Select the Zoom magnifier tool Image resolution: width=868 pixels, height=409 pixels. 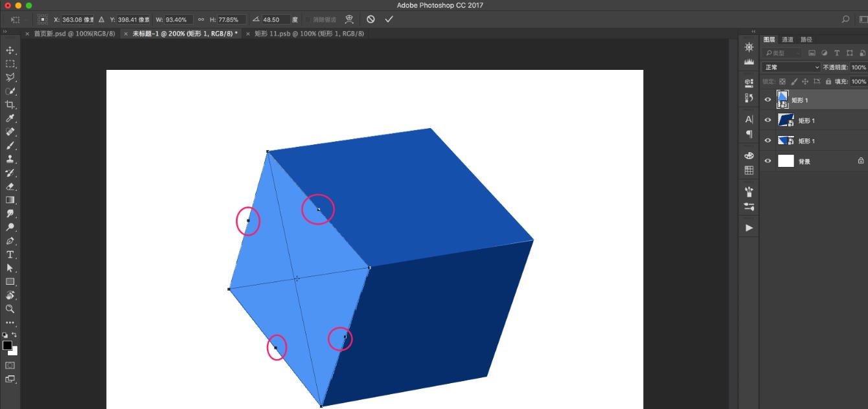(x=10, y=309)
